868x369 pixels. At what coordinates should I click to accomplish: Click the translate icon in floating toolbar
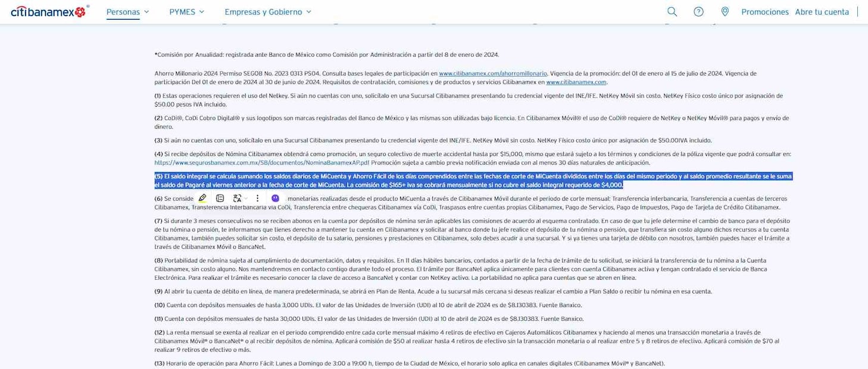(x=237, y=198)
